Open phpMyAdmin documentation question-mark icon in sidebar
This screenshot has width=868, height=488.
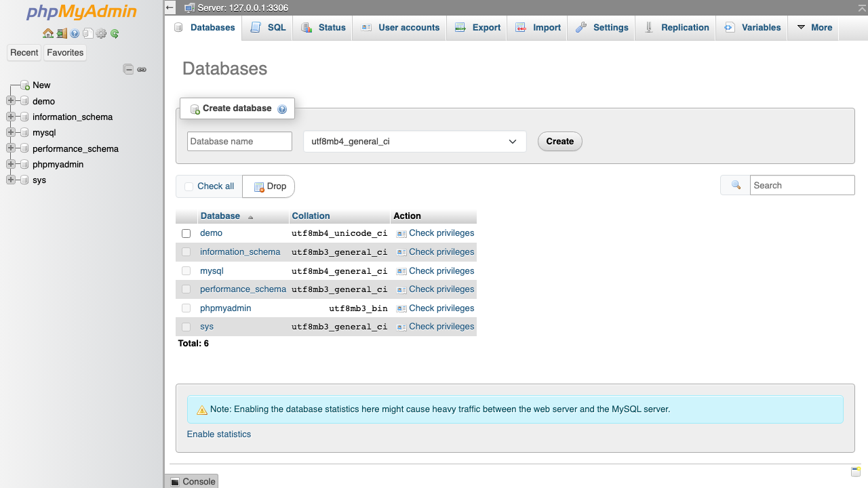pos(75,33)
